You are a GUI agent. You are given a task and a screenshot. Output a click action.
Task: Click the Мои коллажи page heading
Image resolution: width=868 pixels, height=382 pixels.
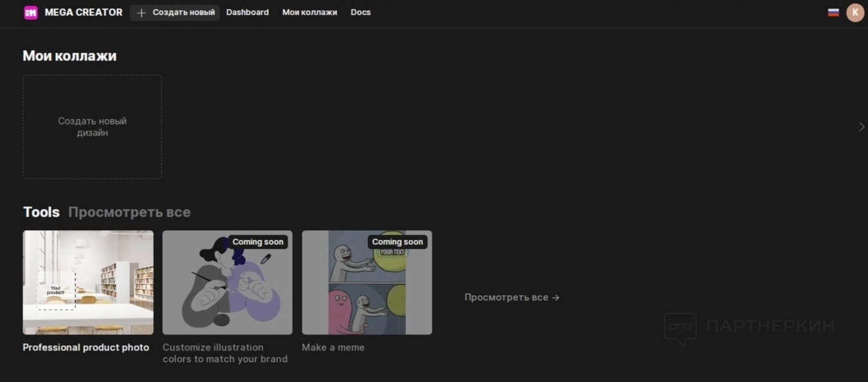click(x=69, y=56)
